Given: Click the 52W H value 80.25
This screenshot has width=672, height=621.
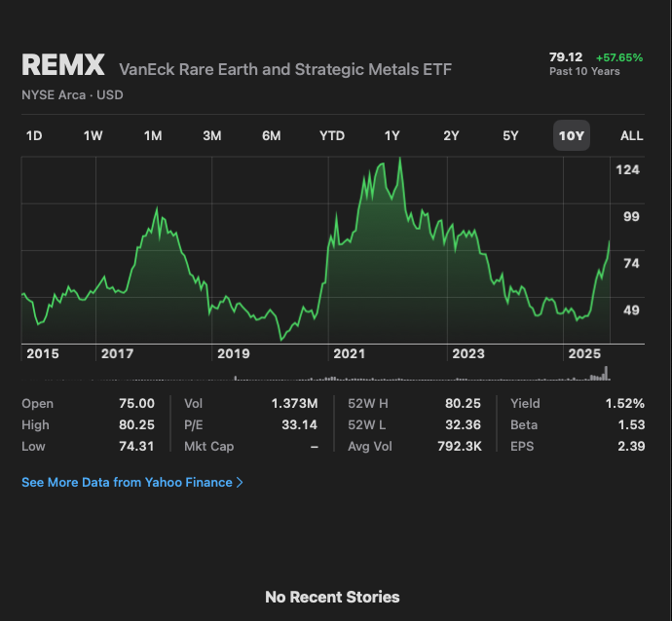Looking at the screenshot, I should (x=463, y=403).
